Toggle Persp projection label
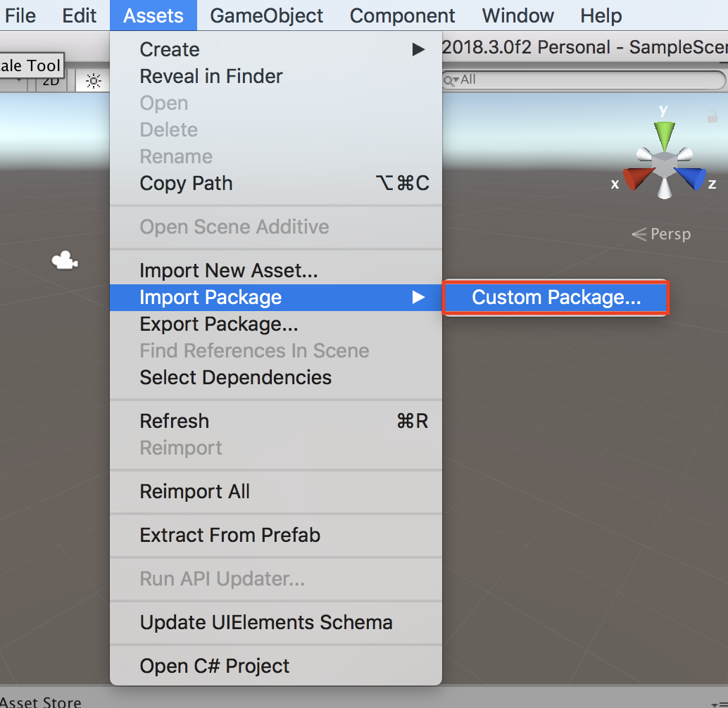 [662, 234]
